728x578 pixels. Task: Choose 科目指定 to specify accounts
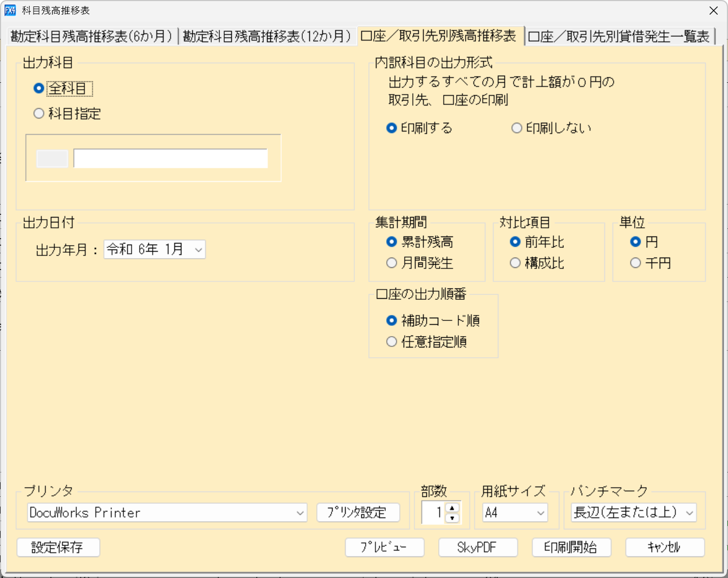pyautogui.click(x=38, y=113)
